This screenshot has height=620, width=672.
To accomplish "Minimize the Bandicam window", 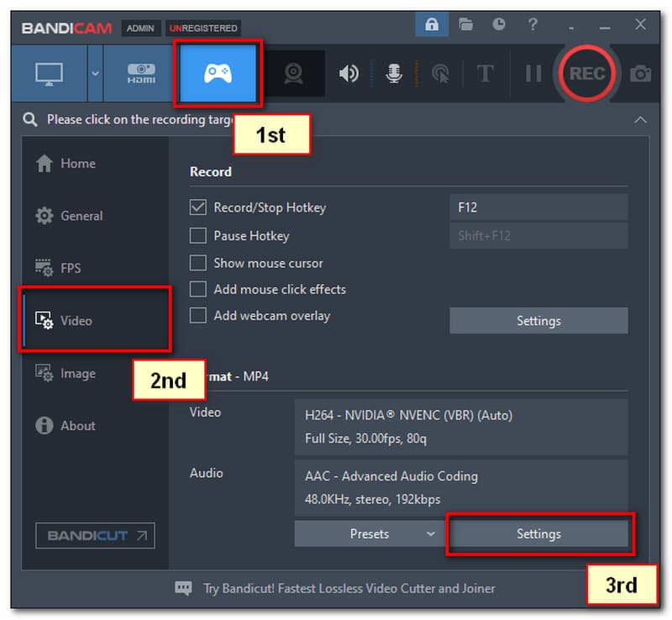I will (605, 27).
